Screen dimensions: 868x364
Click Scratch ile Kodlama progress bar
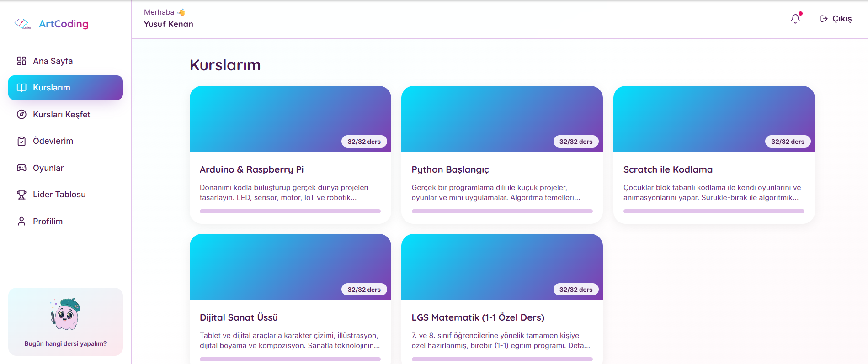714,211
